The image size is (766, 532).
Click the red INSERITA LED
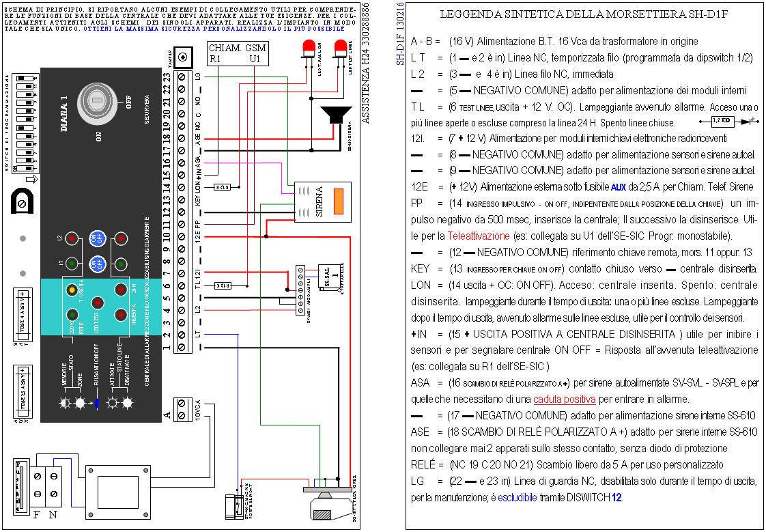(x=120, y=314)
